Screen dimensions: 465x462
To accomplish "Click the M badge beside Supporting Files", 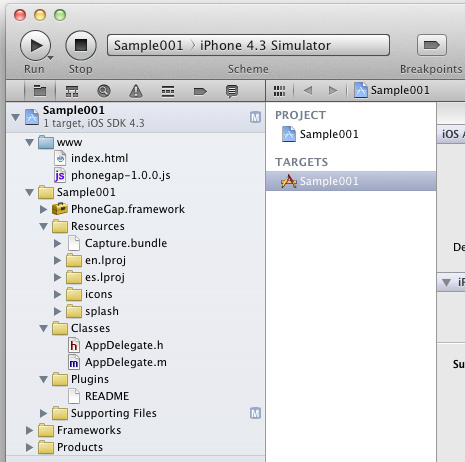I will coord(255,413).
